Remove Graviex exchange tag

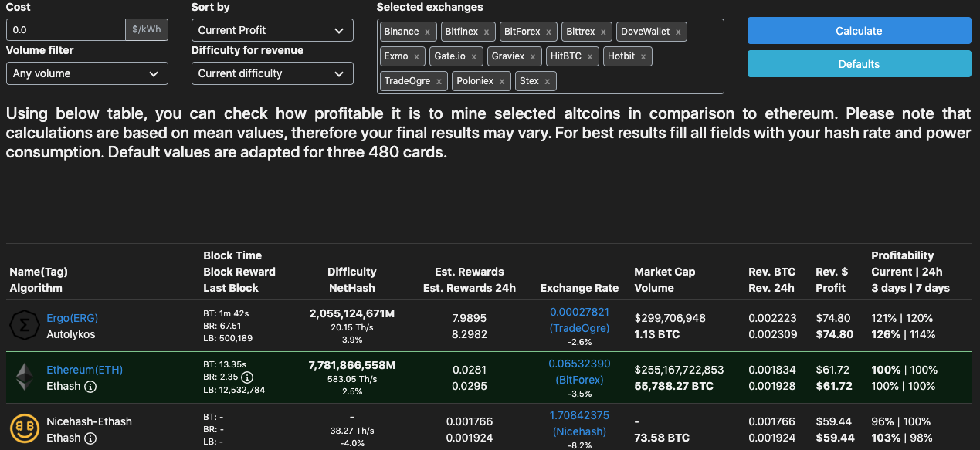click(533, 57)
